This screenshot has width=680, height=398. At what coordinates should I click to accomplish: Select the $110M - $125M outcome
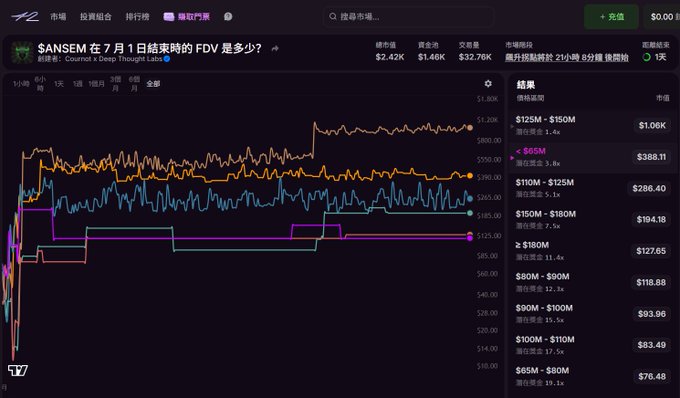coord(592,188)
